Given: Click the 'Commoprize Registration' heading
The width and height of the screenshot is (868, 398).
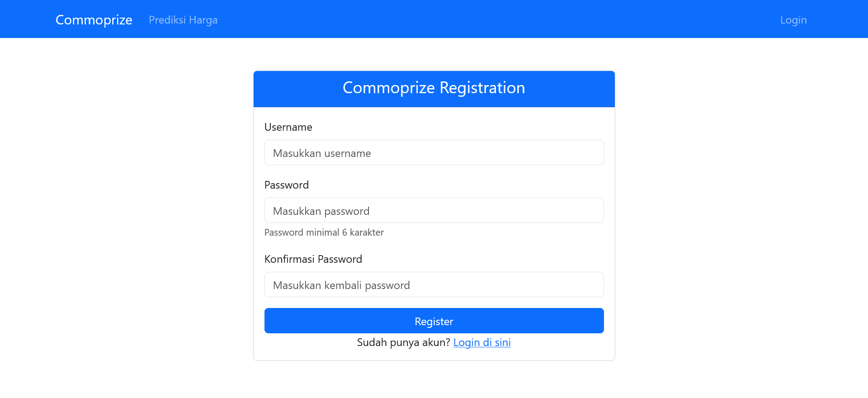Looking at the screenshot, I should 434,88.
